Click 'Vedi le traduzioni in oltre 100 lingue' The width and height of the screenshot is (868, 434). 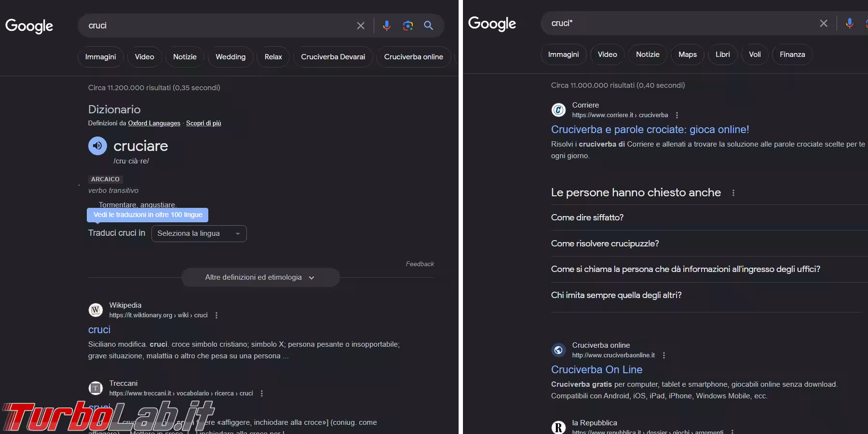(147, 215)
